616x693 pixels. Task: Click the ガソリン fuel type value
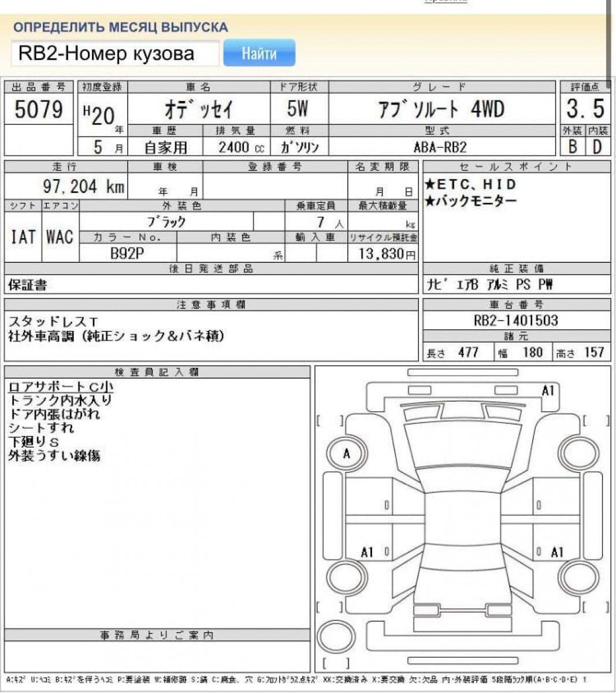tap(299, 147)
